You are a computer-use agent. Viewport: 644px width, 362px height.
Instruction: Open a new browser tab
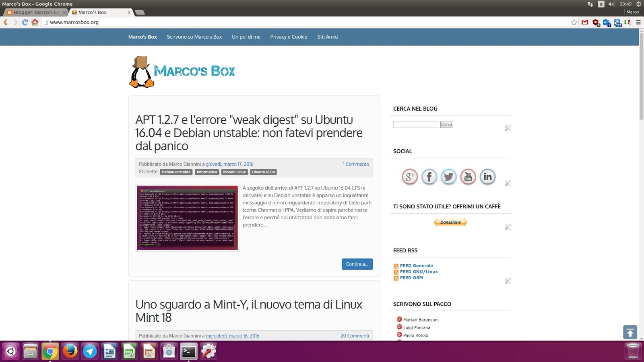coord(140,12)
